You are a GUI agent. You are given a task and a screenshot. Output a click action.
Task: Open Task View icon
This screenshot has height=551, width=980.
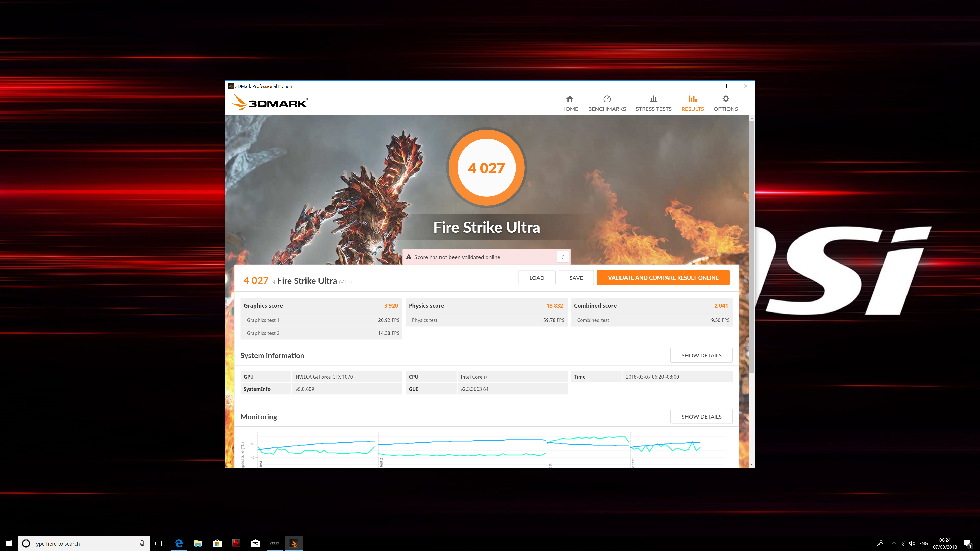pyautogui.click(x=160, y=543)
